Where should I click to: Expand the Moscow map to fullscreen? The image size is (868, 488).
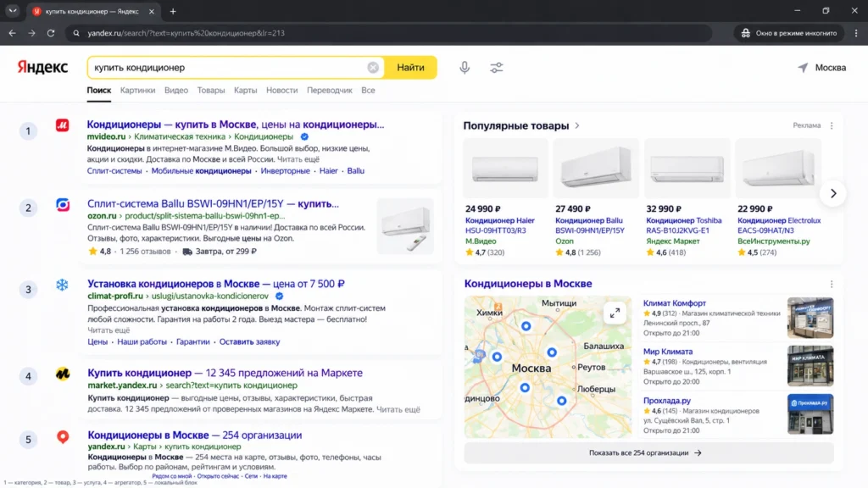click(x=615, y=313)
